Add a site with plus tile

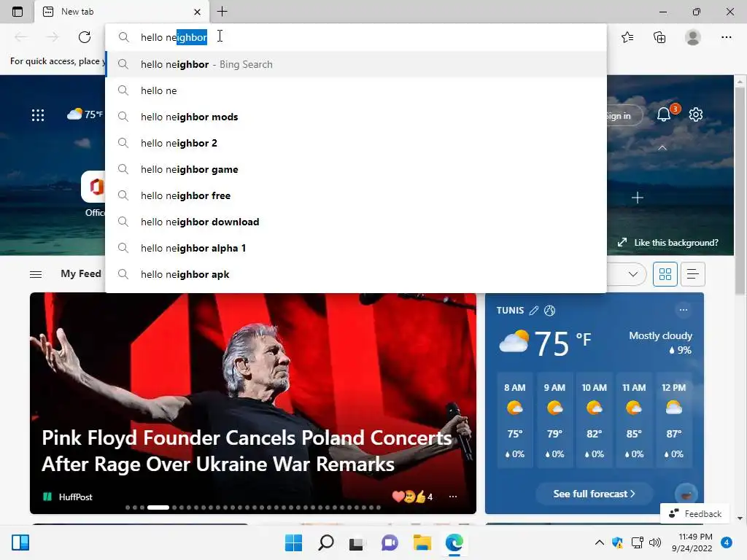638,198
